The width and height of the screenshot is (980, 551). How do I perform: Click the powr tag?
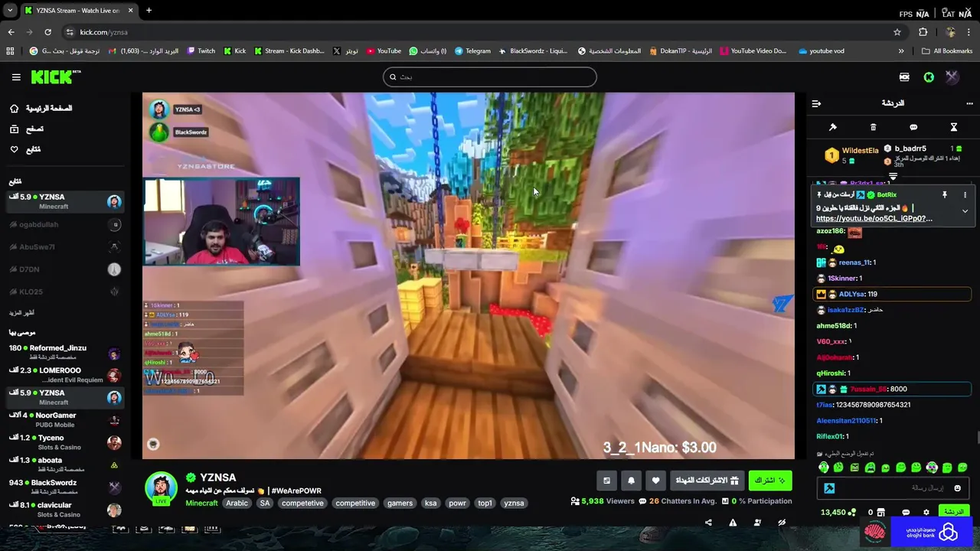(457, 504)
